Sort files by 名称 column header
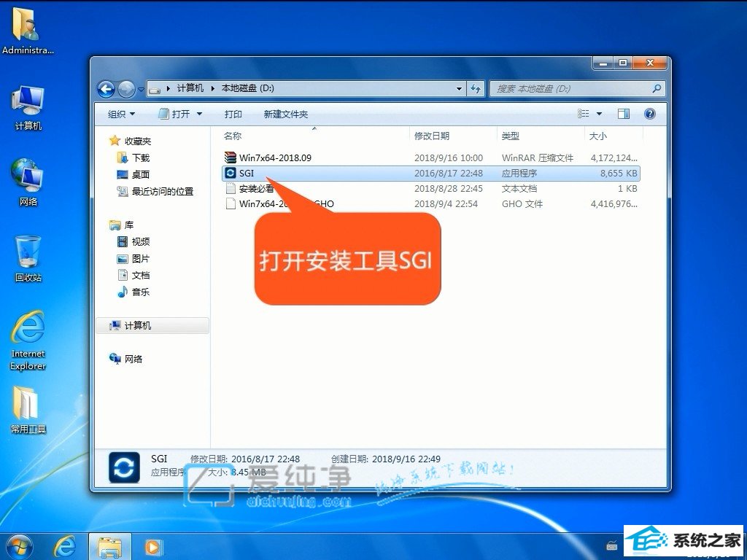The image size is (747, 560). click(233, 136)
